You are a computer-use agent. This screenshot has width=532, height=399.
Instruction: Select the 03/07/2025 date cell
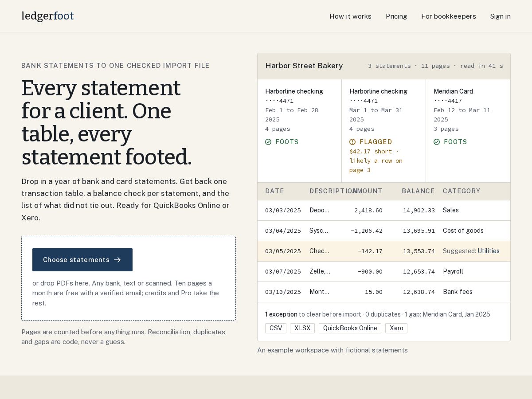(x=283, y=272)
